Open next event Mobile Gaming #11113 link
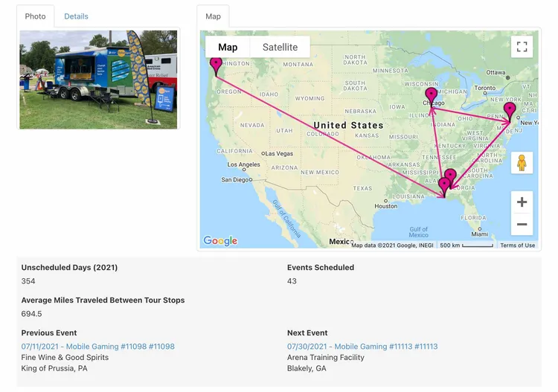The width and height of the screenshot is (558, 392). tap(362, 347)
